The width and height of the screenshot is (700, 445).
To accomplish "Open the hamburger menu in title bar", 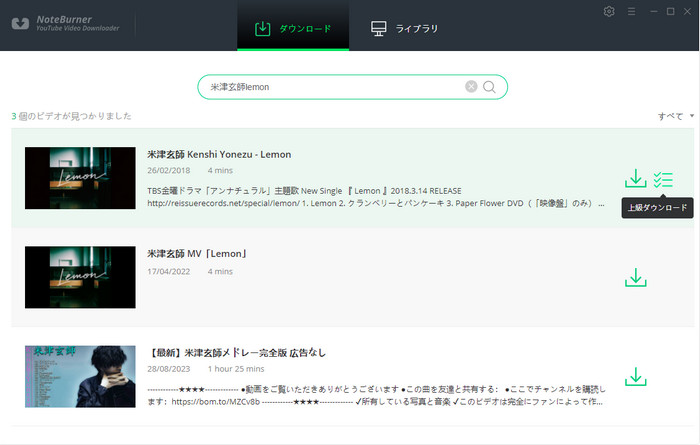I will (x=631, y=11).
